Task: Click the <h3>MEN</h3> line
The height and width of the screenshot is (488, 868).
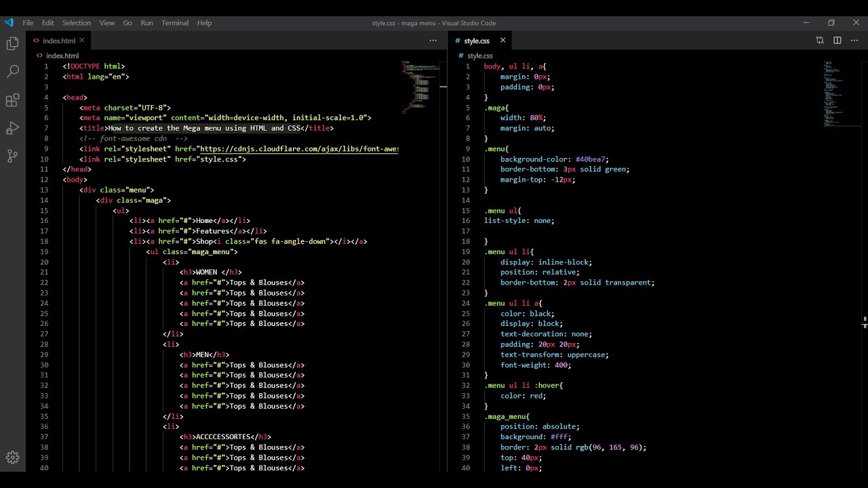Action: (204, 354)
